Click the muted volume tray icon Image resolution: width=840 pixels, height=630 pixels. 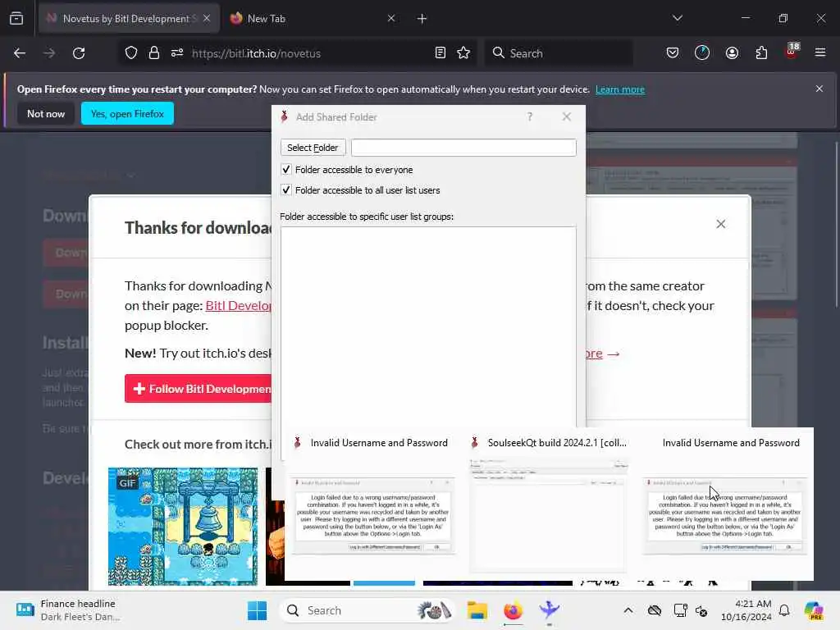click(701, 610)
